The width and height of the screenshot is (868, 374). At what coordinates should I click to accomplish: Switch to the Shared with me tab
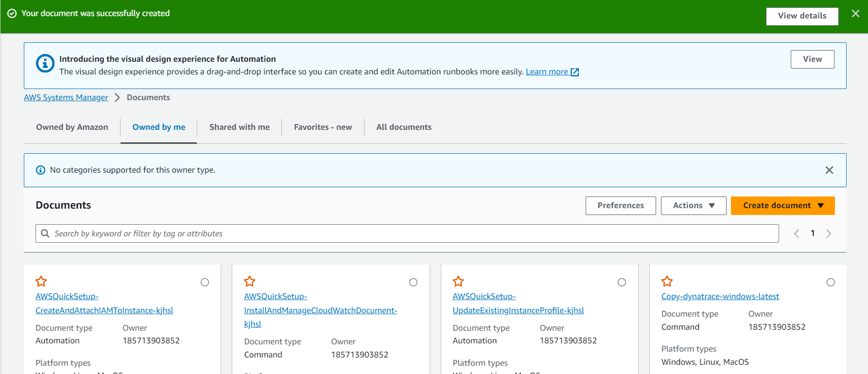239,127
